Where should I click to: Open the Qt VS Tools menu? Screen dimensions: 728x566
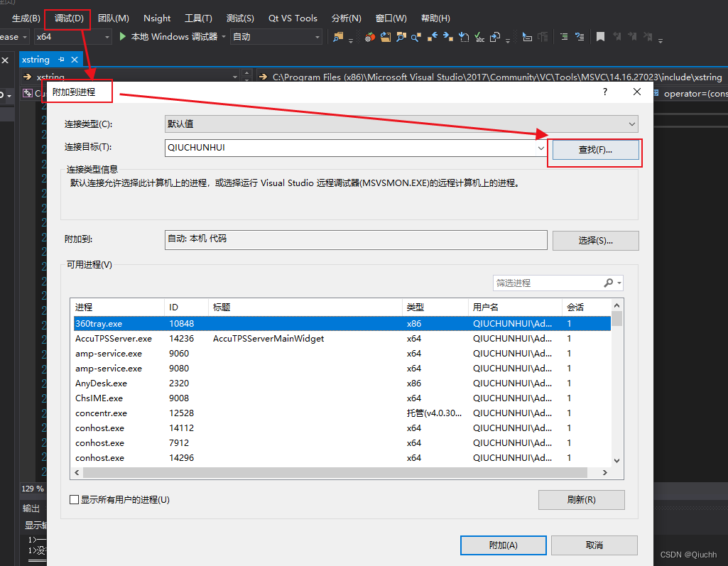[x=293, y=18]
